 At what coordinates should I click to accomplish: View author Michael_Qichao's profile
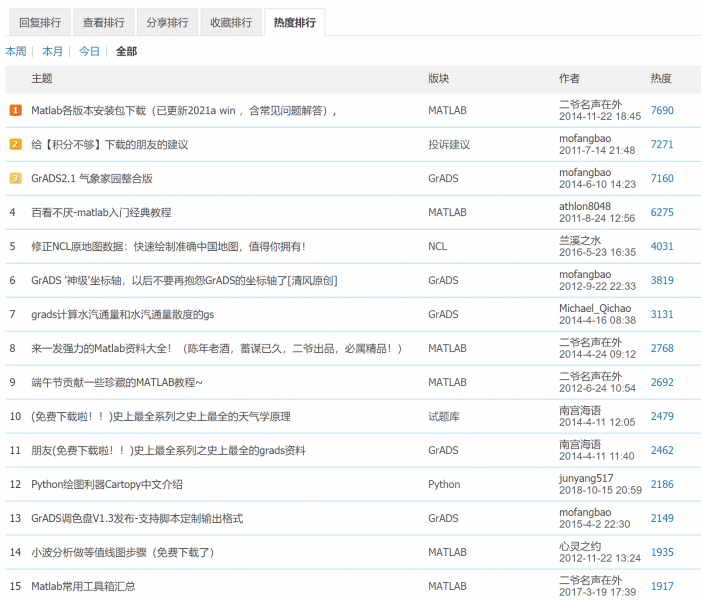point(597,308)
